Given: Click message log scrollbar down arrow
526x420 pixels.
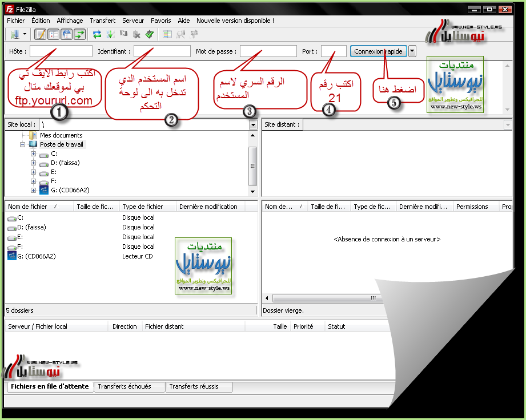Looking at the screenshot, I should (508, 110).
